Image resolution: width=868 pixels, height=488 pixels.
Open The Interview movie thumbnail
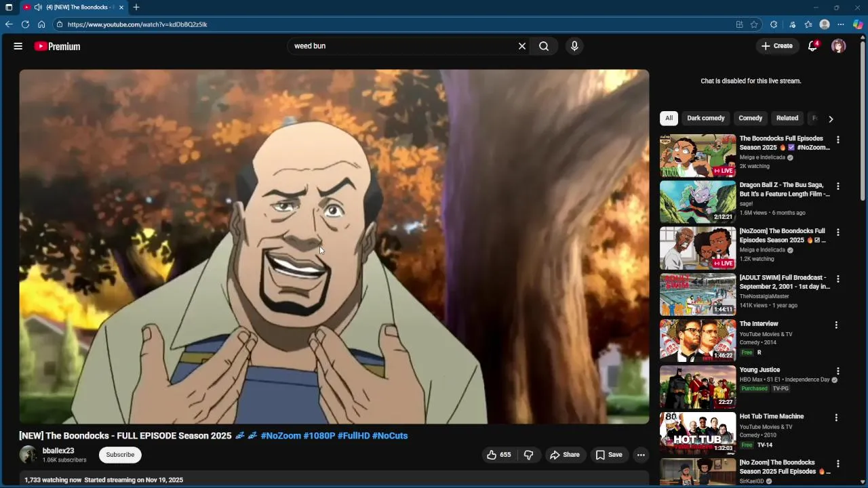[x=698, y=341]
